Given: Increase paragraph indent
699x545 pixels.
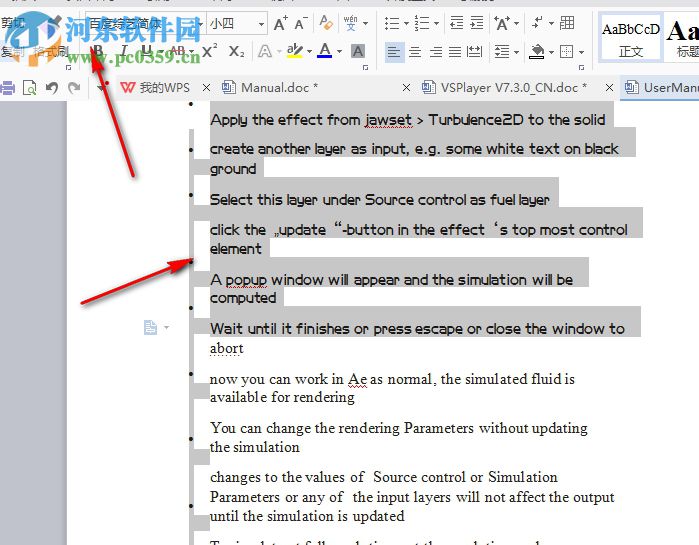Looking at the screenshot, I should point(477,23).
